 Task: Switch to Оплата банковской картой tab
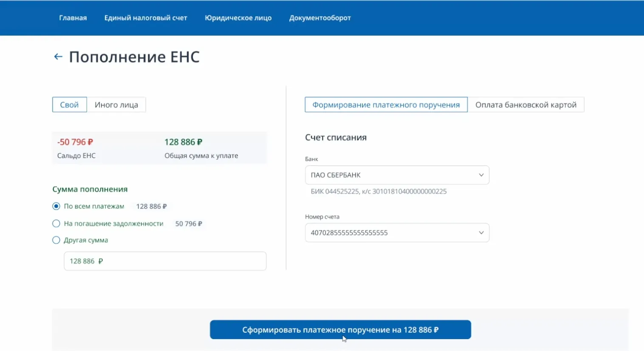point(525,105)
